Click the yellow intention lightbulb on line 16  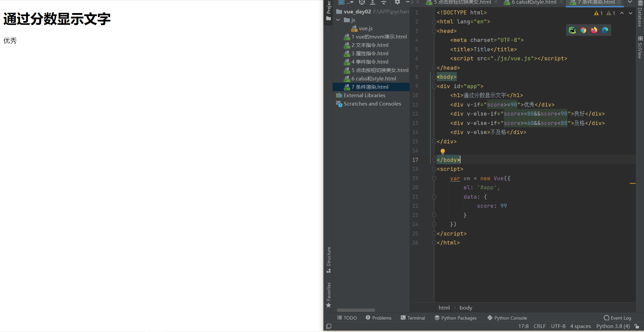pyautogui.click(x=443, y=151)
